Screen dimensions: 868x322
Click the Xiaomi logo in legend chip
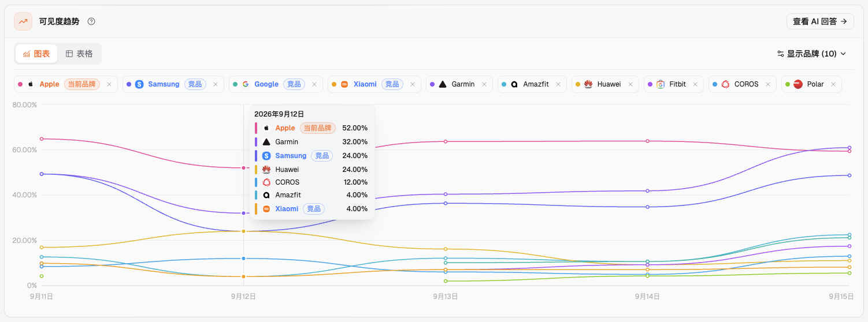point(344,84)
